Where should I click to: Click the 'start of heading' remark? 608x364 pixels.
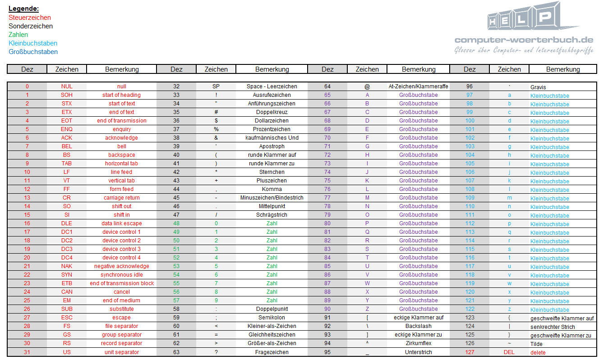point(122,95)
